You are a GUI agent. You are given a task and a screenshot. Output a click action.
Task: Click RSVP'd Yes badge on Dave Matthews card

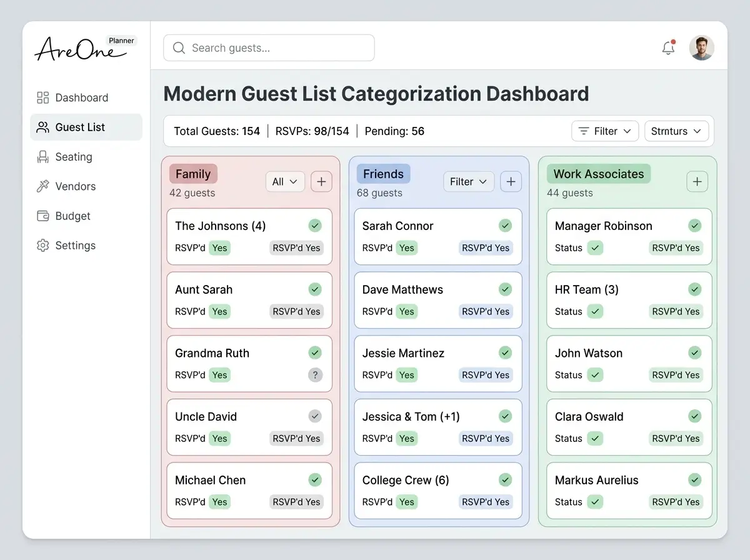tap(486, 311)
